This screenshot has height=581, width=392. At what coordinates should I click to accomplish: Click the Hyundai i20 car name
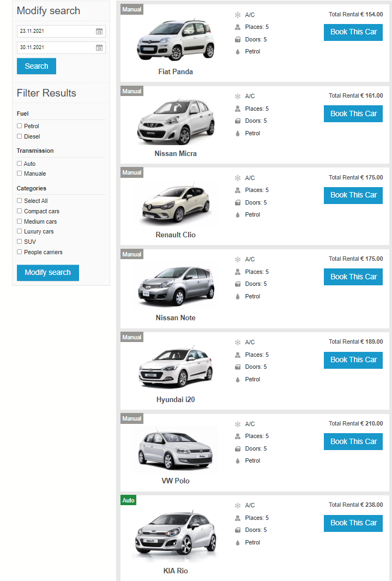point(176,399)
